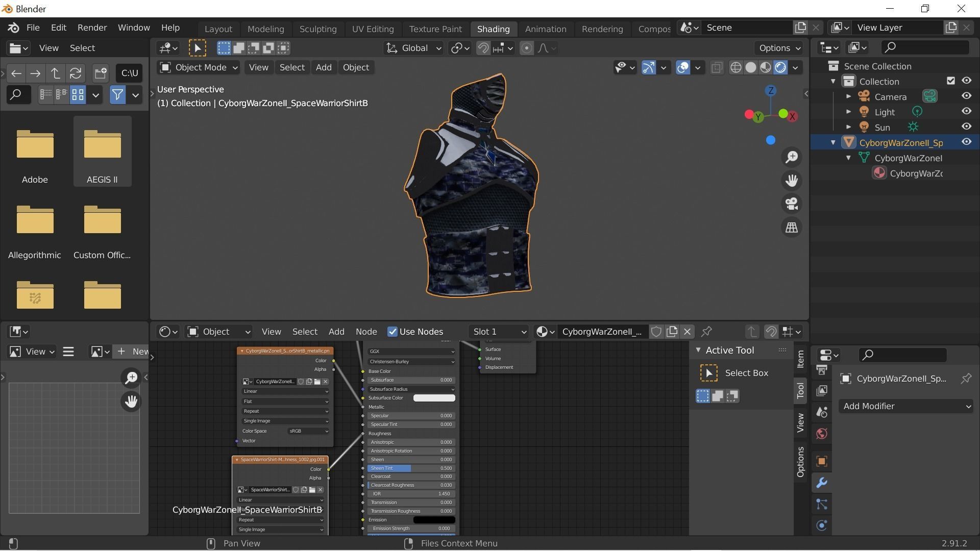The image size is (980, 551).
Task: Click the Emission black color swatch
Action: [434, 520]
